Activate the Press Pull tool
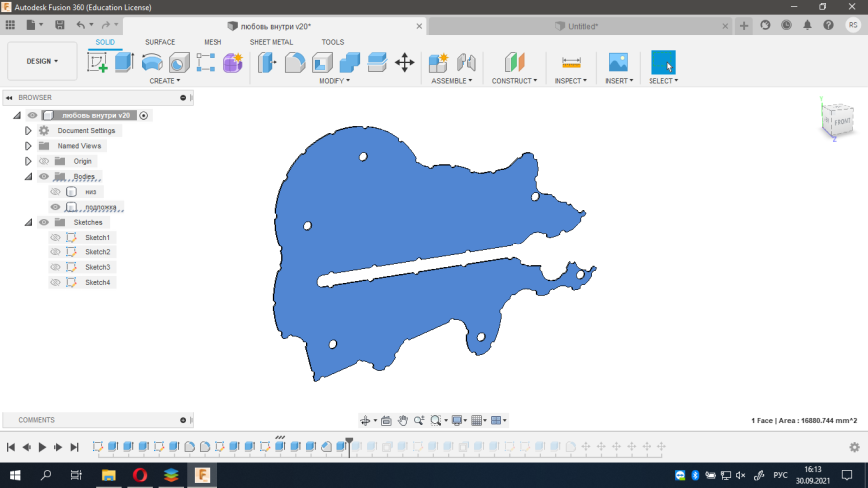This screenshot has width=868, height=488. click(268, 63)
